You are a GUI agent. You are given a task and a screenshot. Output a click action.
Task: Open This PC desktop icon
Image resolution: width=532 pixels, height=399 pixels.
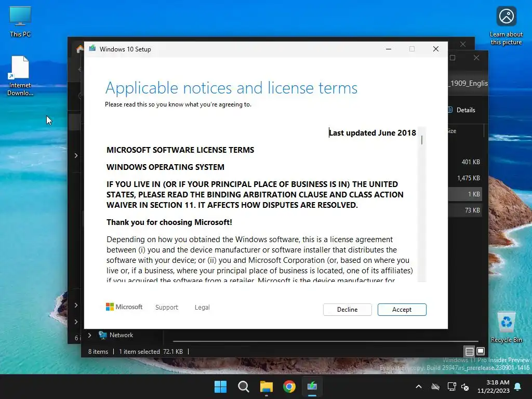[x=20, y=21]
